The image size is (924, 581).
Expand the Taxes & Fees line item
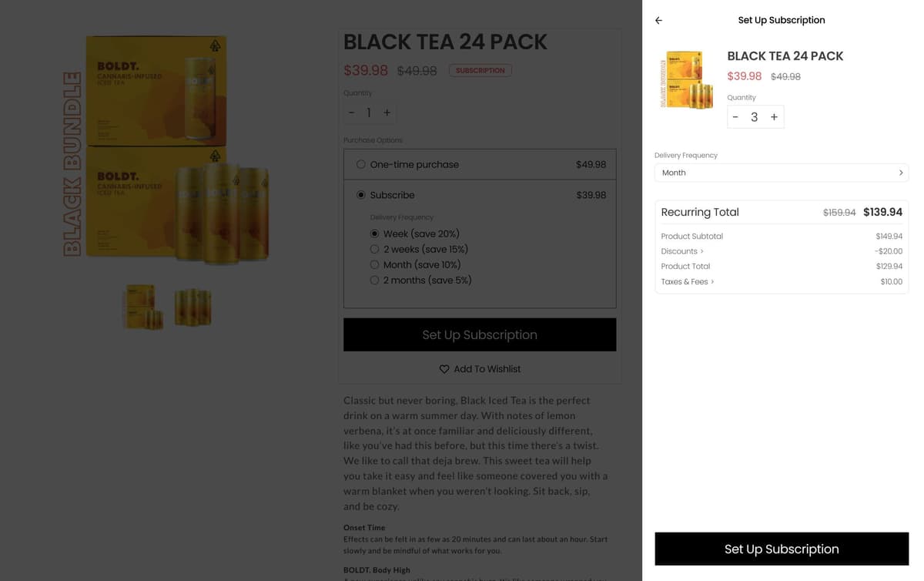pos(685,281)
